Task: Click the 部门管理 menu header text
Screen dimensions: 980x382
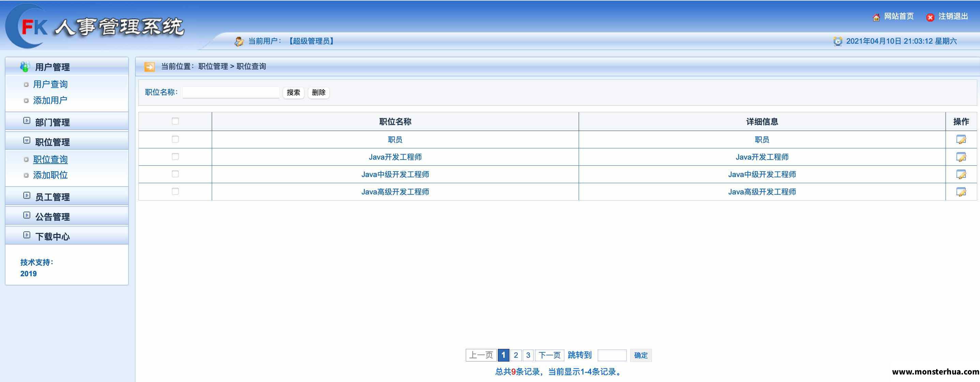Action: point(53,122)
